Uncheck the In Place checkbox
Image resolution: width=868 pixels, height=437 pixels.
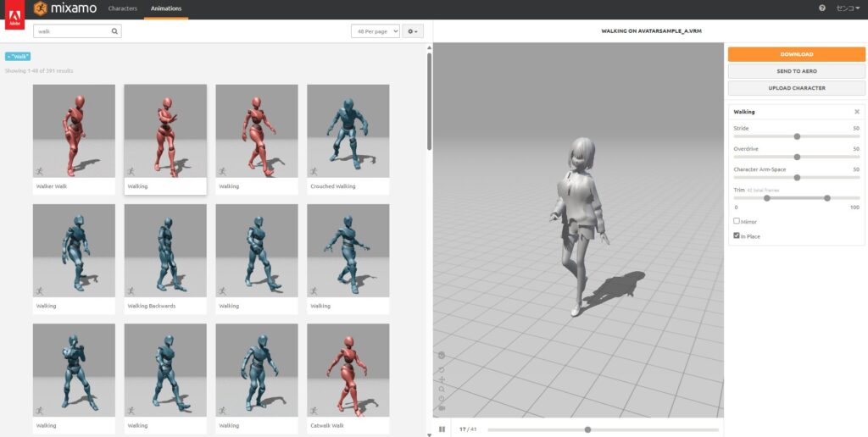737,235
